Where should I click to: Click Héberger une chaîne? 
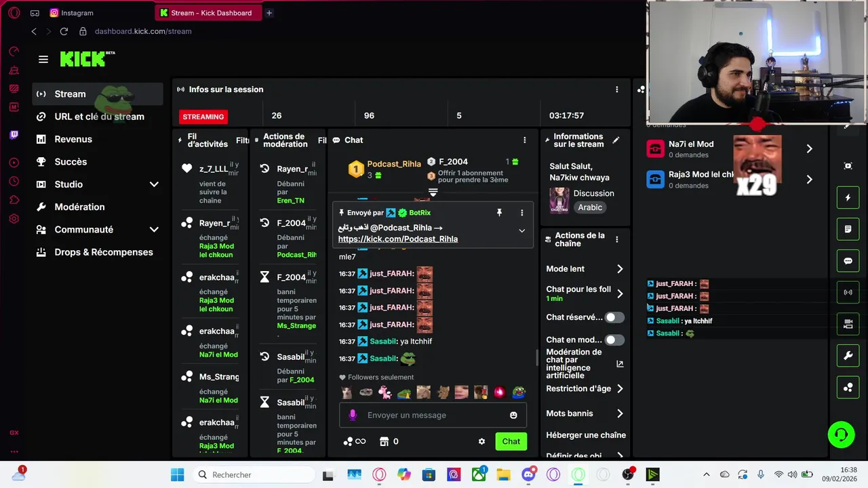pos(586,435)
